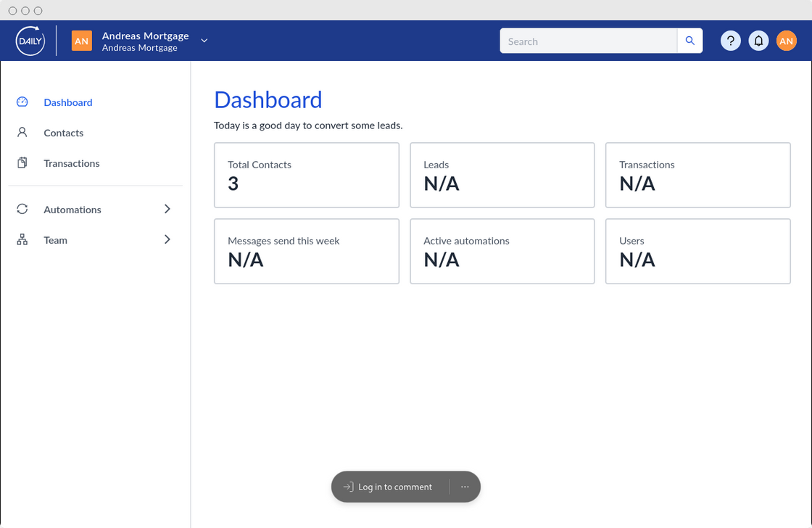This screenshot has height=528, width=812.
Task: Click Log in to comment button
Action: pos(388,487)
